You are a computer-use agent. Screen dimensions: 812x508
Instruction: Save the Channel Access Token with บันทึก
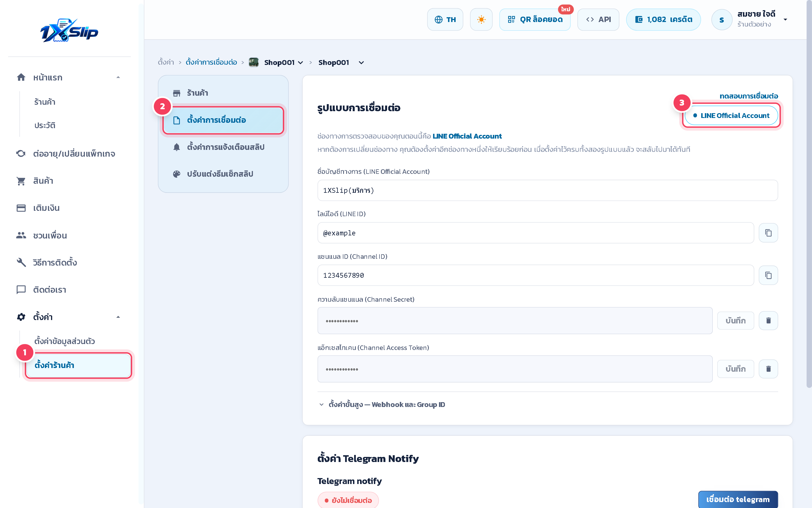click(x=736, y=369)
